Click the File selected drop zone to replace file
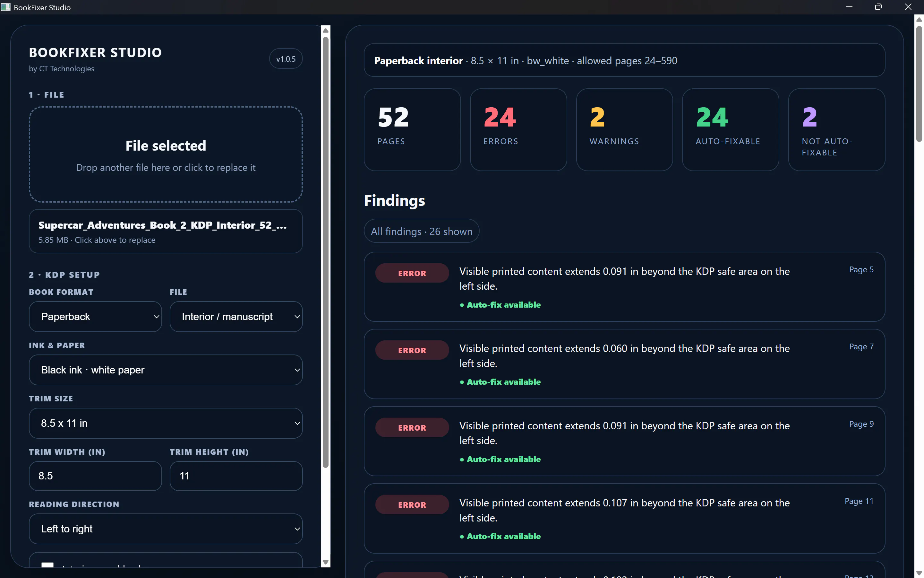Viewport: 924px width, 578px height. pos(166,154)
